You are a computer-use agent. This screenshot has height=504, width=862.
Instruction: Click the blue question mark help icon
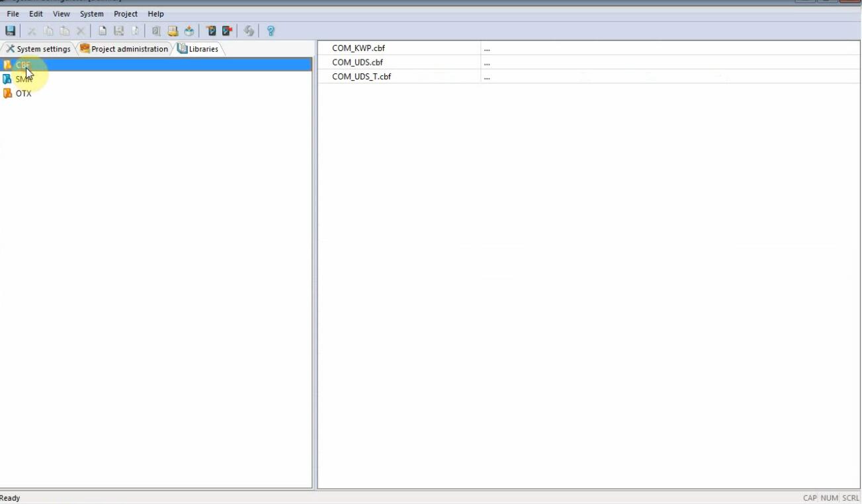271,31
